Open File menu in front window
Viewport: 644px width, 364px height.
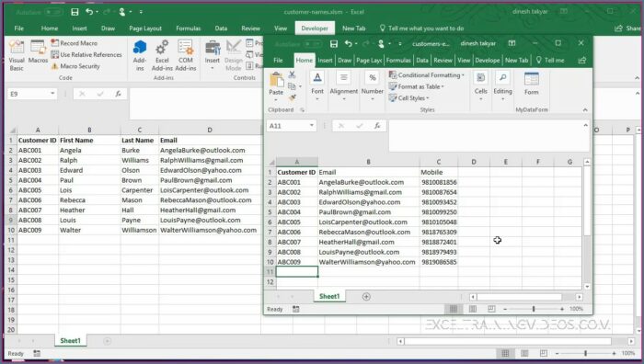tap(278, 60)
